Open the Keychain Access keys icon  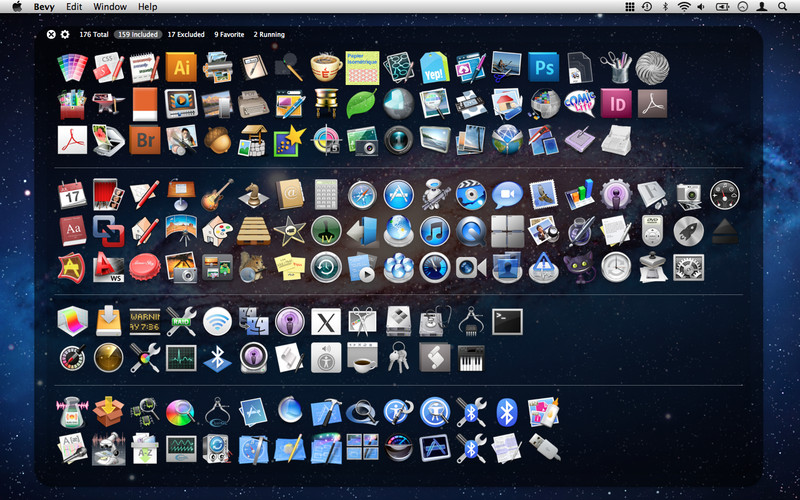click(x=397, y=357)
